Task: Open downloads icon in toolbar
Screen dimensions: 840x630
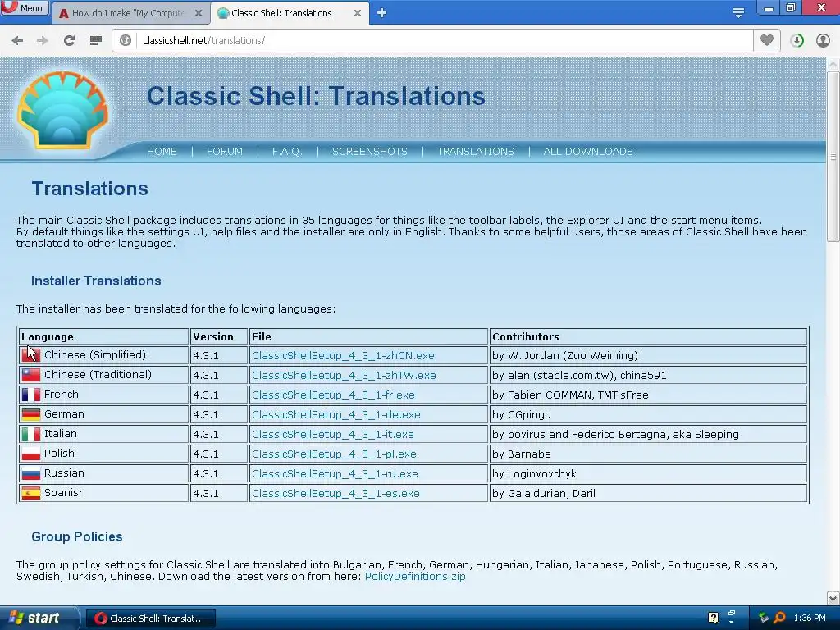Action: coord(797,41)
